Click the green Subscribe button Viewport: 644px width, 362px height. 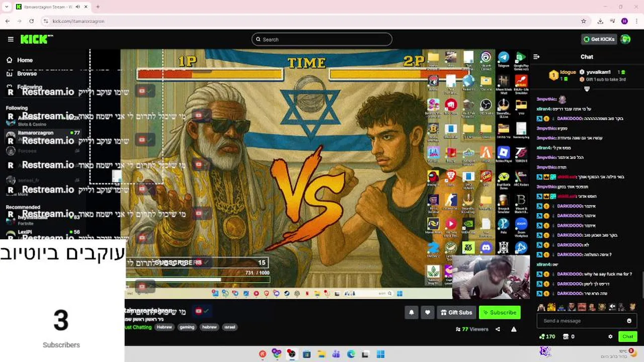(500, 312)
